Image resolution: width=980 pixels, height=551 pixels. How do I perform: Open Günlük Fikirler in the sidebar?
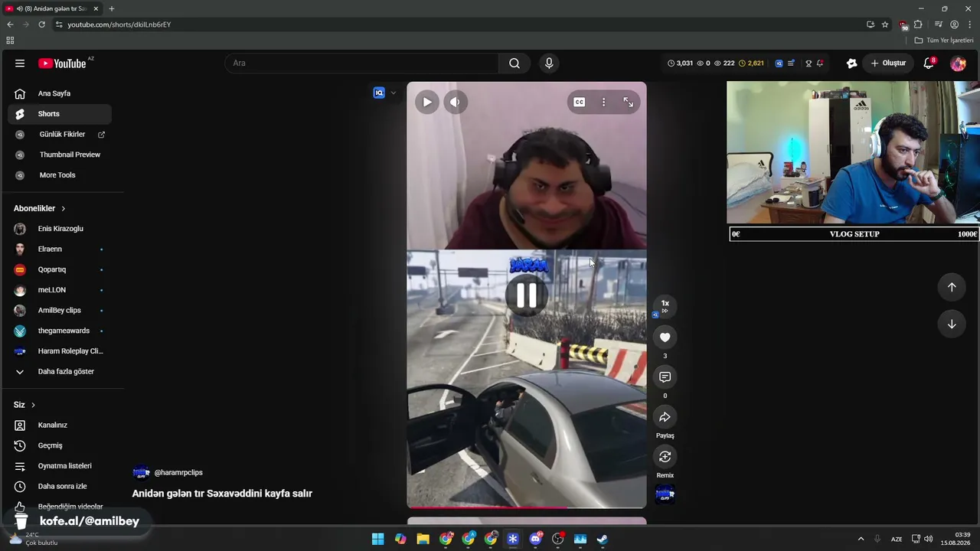pyautogui.click(x=60, y=135)
